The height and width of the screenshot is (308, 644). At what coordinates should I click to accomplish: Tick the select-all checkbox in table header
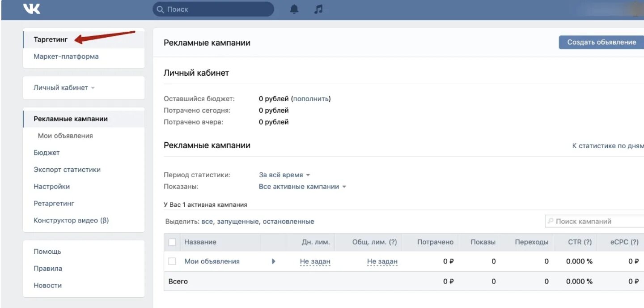[x=172, y=242]
